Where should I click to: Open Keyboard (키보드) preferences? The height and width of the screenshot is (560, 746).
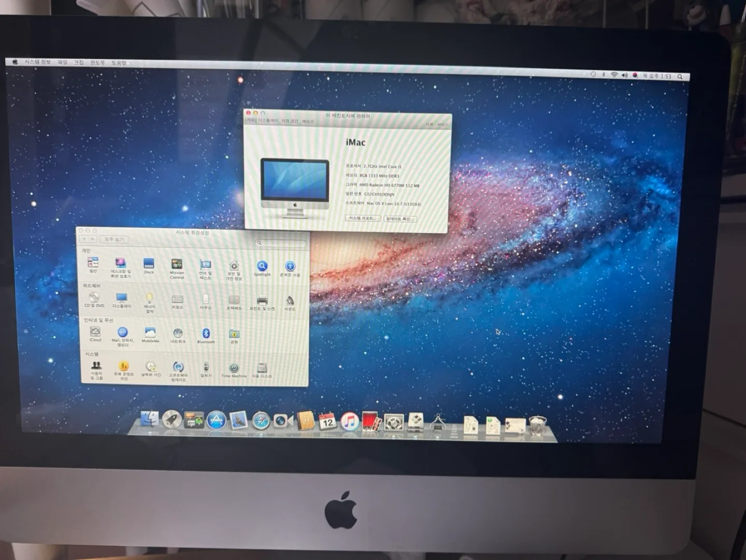pyautogui.click(x=177, y=302)
